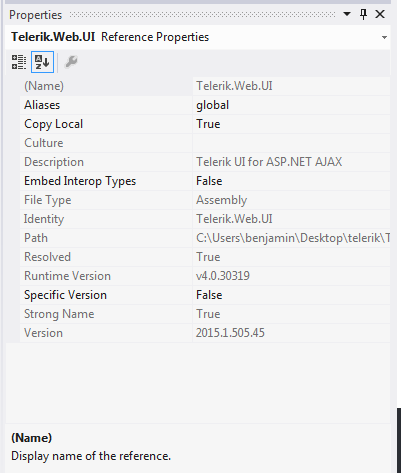Select the File Type property label
This screenshot has height=473, width=401.
(48, 200)
